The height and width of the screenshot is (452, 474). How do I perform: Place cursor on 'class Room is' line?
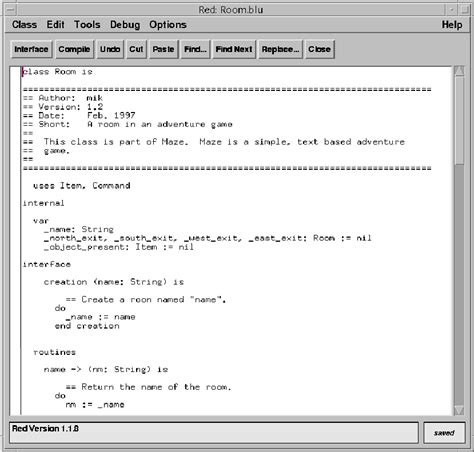click(x=57, y=72)
